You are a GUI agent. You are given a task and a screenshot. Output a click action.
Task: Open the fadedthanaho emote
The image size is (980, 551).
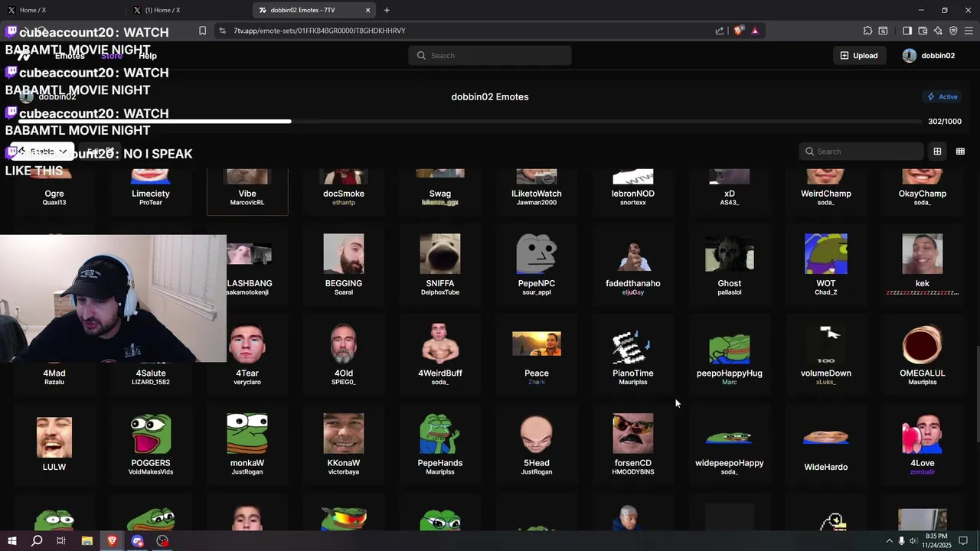click(633, 265)
